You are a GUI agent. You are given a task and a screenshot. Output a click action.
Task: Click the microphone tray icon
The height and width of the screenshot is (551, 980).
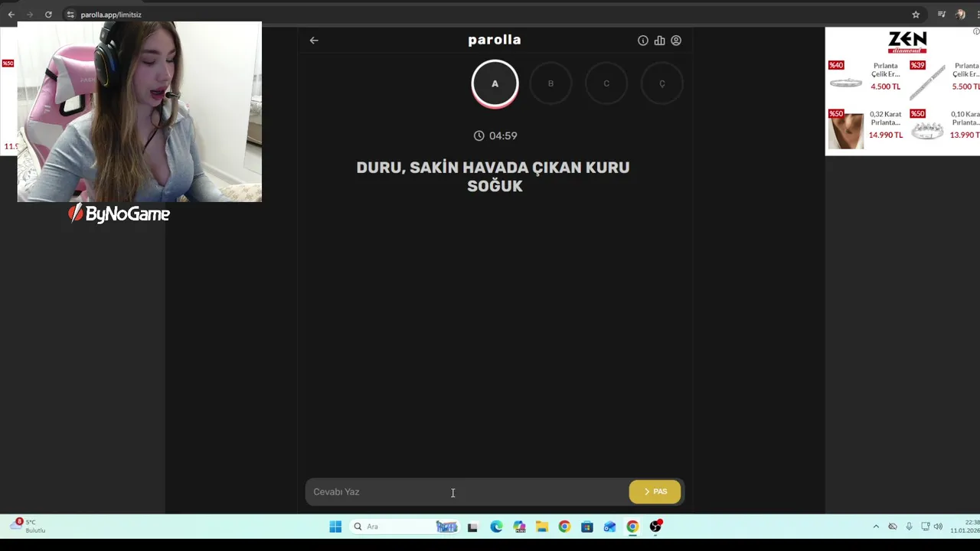point(909,527)
